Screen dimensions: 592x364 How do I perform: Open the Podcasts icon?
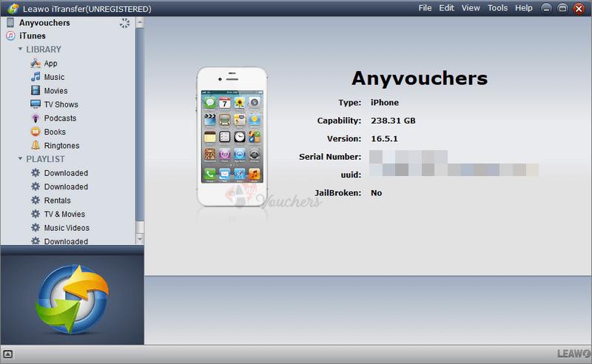(x=36, y=118)
